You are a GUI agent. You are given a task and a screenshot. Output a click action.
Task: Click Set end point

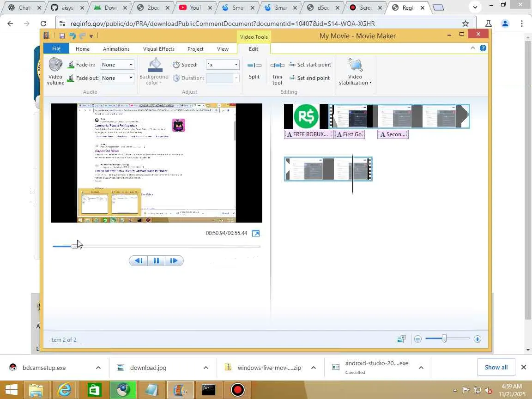(x=309, y=78)
